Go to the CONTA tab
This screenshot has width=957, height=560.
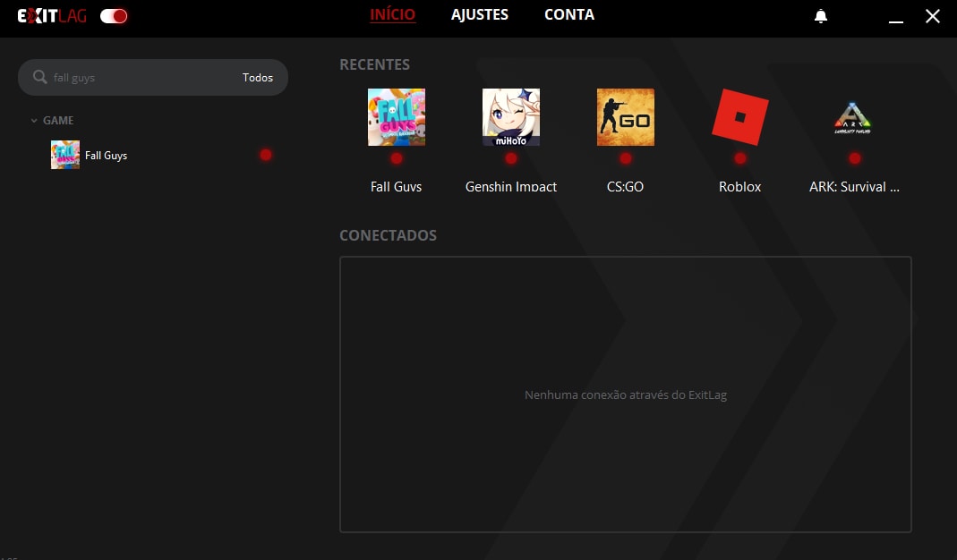(568, 15)
